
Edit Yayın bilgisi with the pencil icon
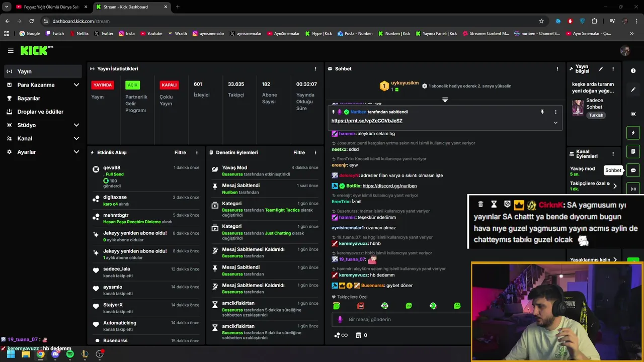(x=601, y=69)
